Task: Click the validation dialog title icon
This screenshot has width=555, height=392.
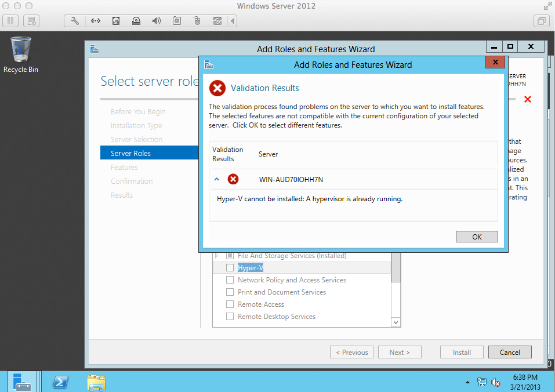Action: (209, 65)
